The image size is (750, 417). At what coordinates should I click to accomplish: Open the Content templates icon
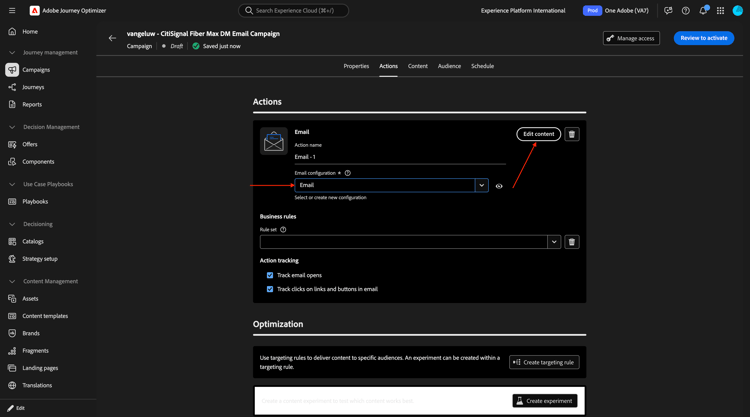click(x=12, y=316)
